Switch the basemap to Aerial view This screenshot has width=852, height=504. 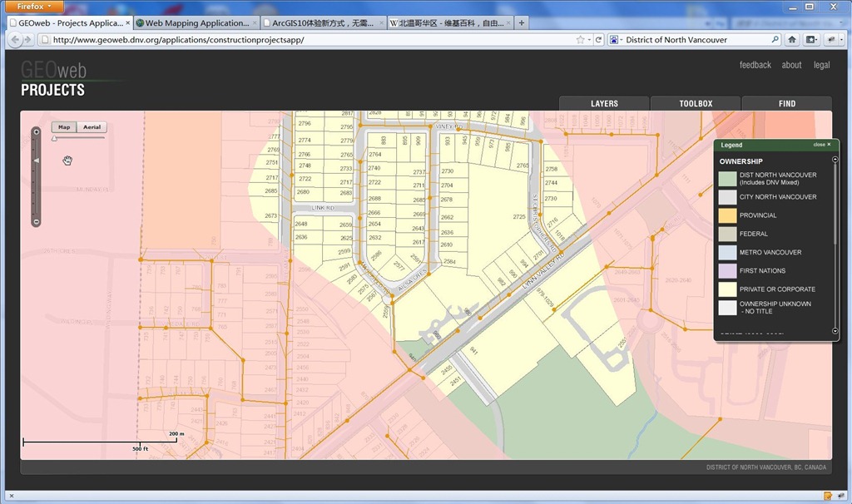(92, 127)
